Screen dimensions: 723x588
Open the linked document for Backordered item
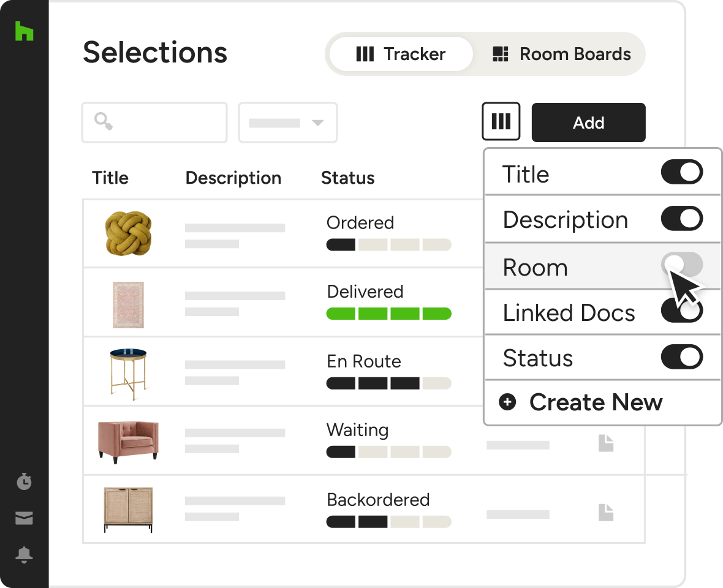click(605, 512)
